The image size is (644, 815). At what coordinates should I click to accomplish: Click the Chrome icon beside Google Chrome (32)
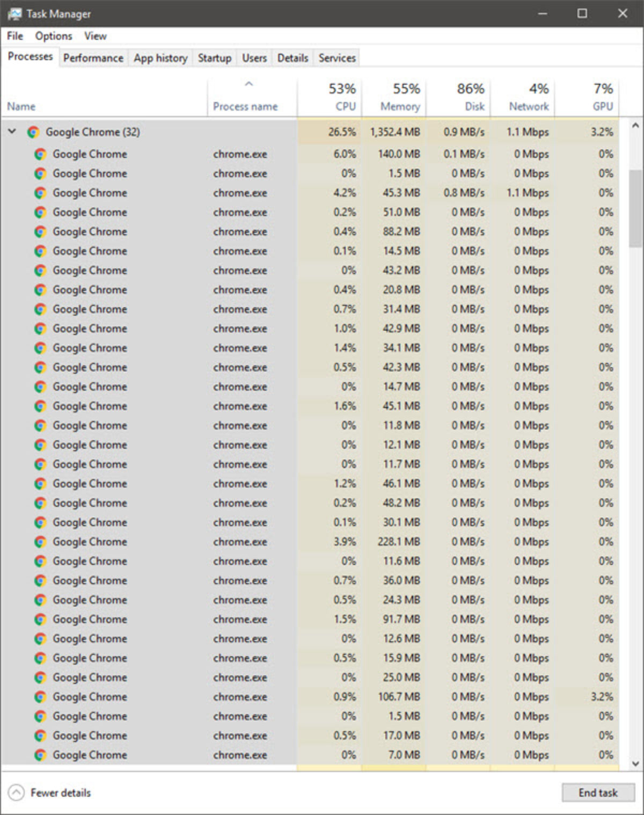coord(33,132)
